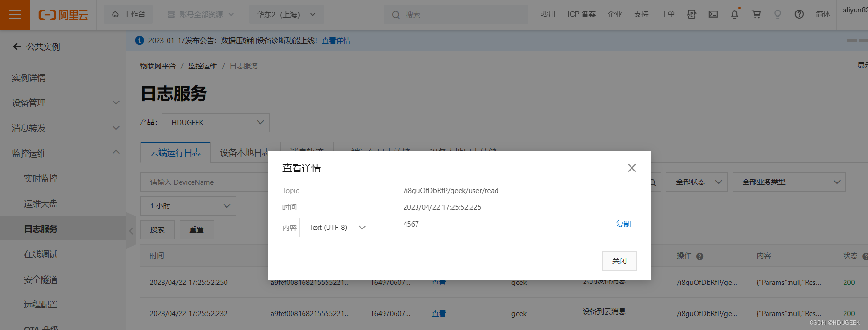Expand the 消息转发 sidebar section
The height and width of the screenshot is (330, 868).
coord(62,128)
